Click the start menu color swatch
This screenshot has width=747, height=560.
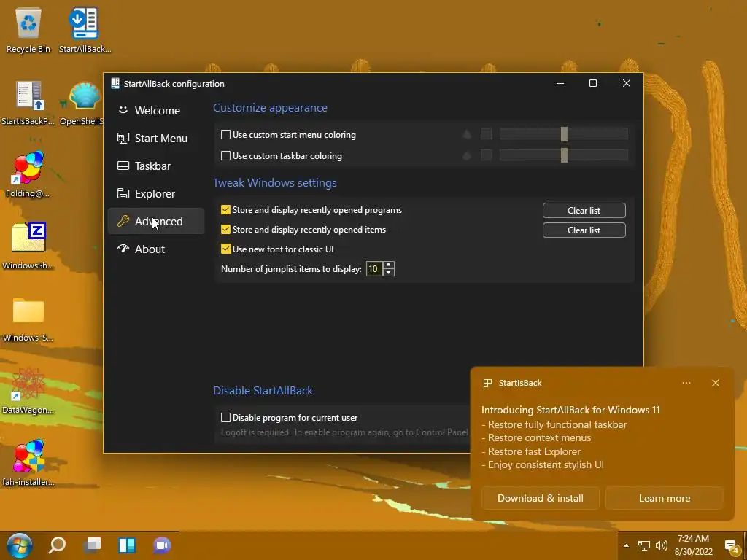(486, 134)
